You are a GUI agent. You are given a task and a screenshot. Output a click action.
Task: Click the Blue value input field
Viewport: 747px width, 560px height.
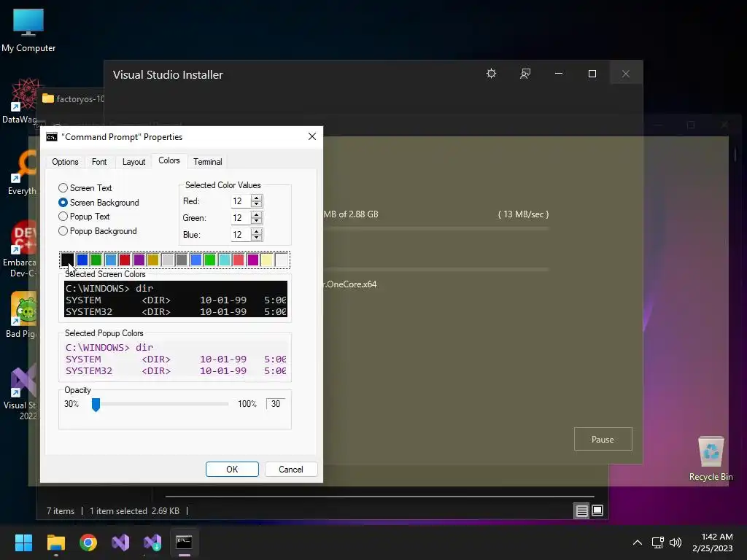[x=241, y=234]
